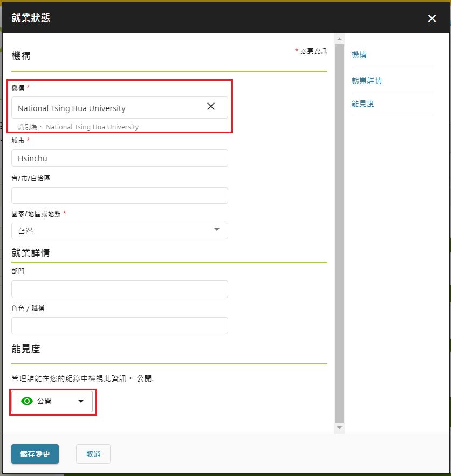Select the 台灣 country field
The height and width of the screenshot is (476, 451).
tap(108, 231)
